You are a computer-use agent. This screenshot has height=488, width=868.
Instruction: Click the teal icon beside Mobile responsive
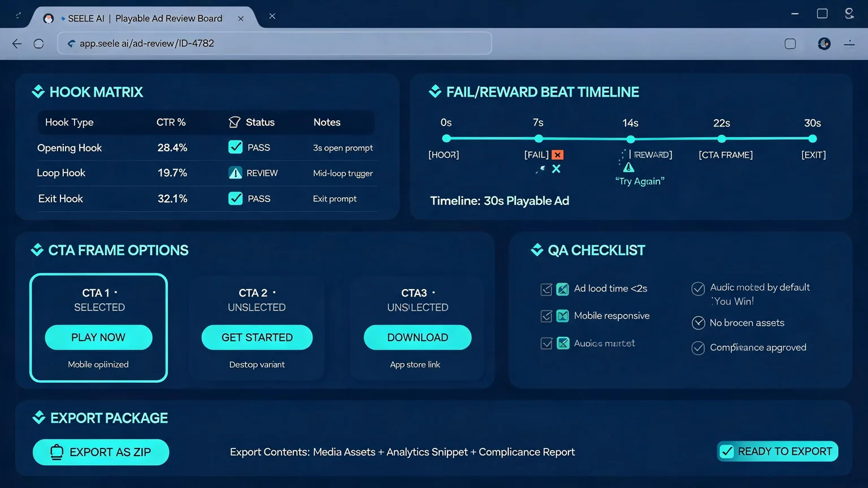click(x=563, y=316)
